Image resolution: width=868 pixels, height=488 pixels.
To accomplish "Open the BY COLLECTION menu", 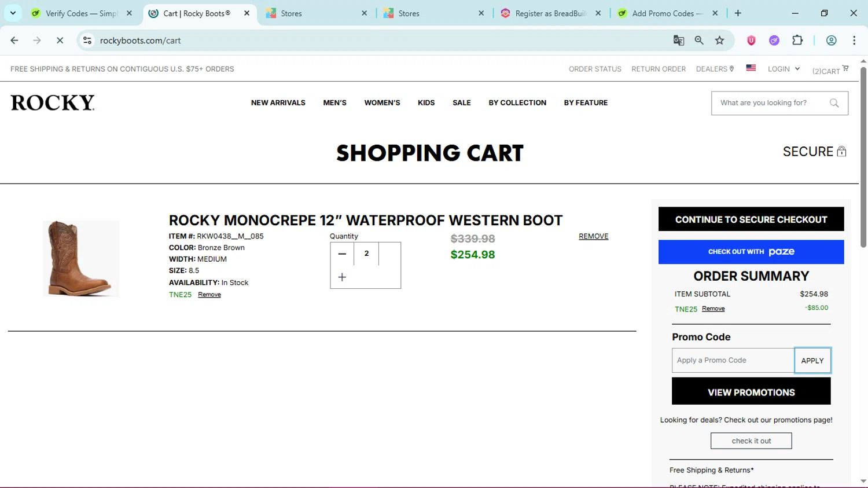I will pyautogui.click(x=517, y=103).
